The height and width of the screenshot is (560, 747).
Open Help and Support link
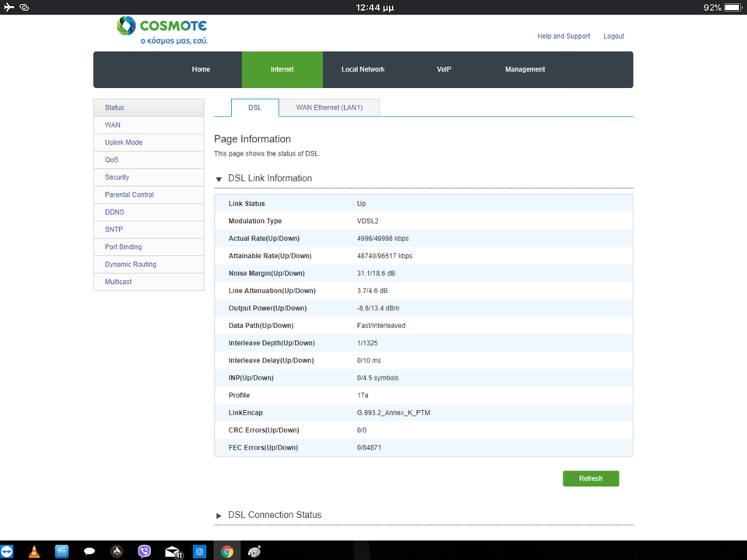click(563, 37)
